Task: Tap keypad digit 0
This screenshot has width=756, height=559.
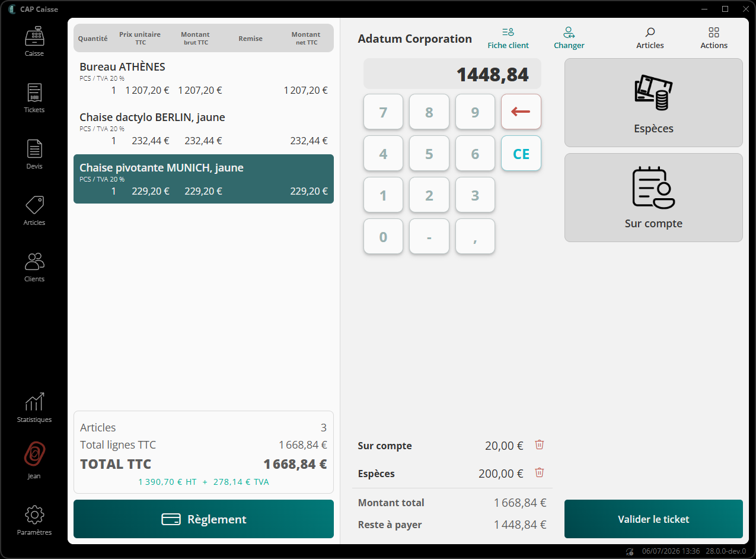Action: click(383, 236)
